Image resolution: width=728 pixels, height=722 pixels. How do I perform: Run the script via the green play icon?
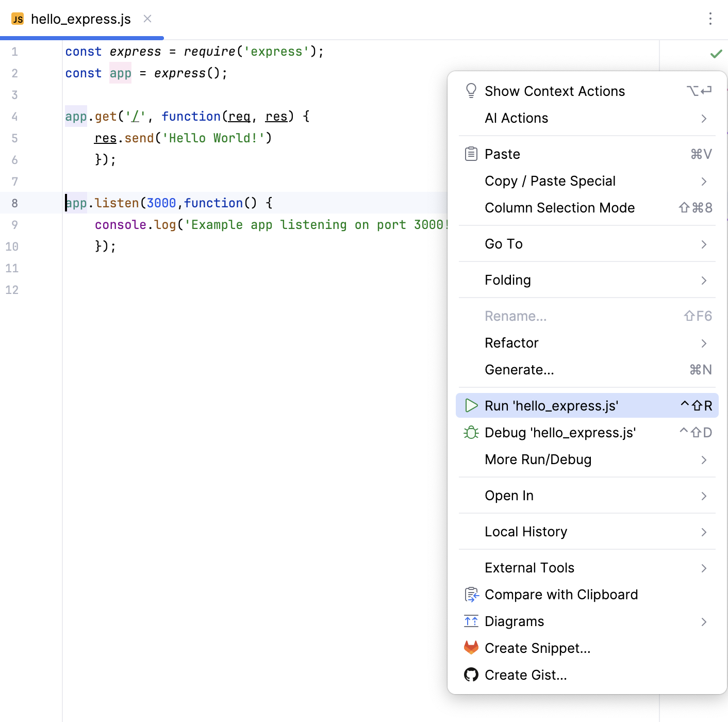click(471, 406)
